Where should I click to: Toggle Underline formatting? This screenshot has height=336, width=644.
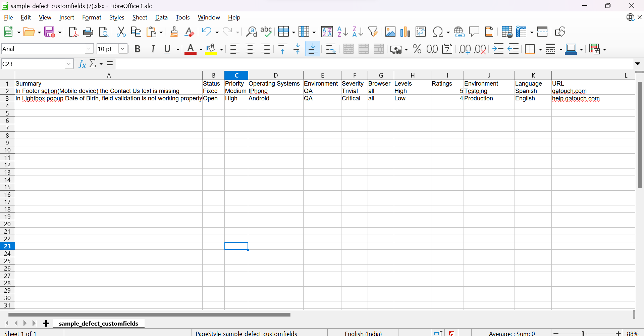[168, 49]
